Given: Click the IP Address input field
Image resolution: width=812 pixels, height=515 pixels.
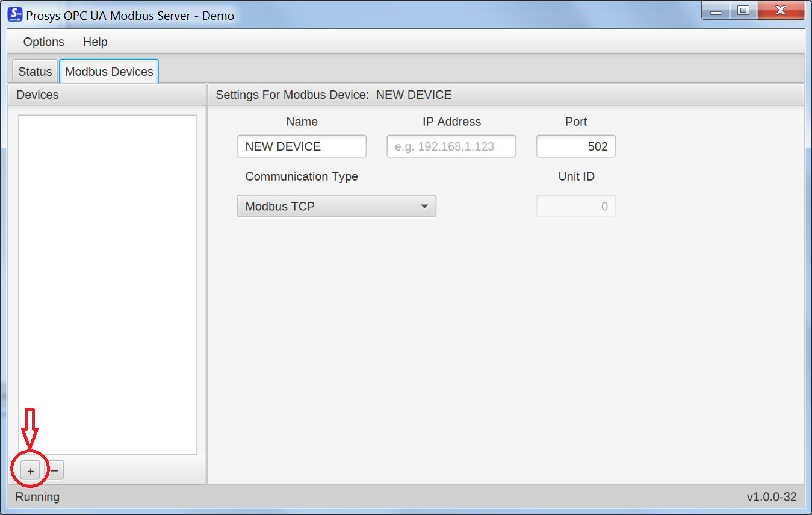Looking at the screenshot, I should 451,146.
